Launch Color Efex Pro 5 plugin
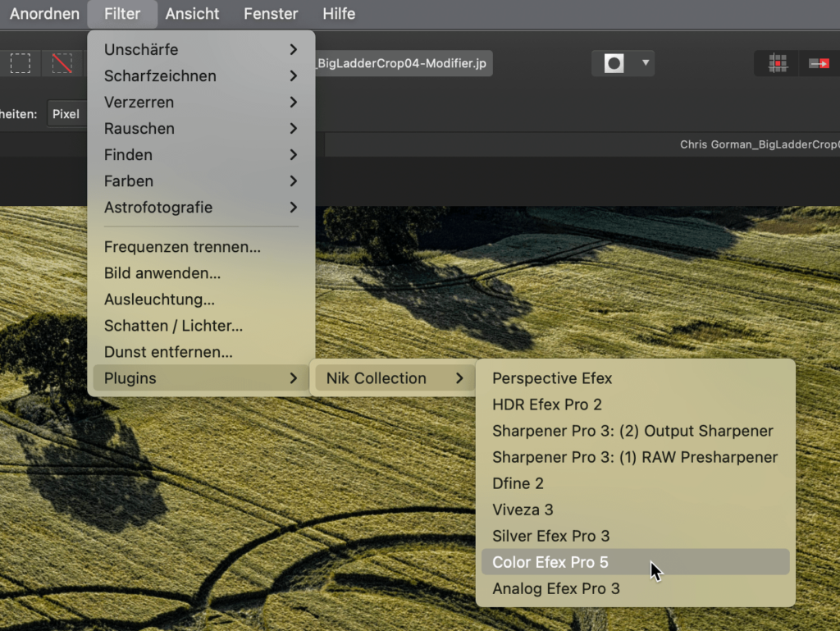The width and height of the screenshot is (840, 631). tap(636, 561)
